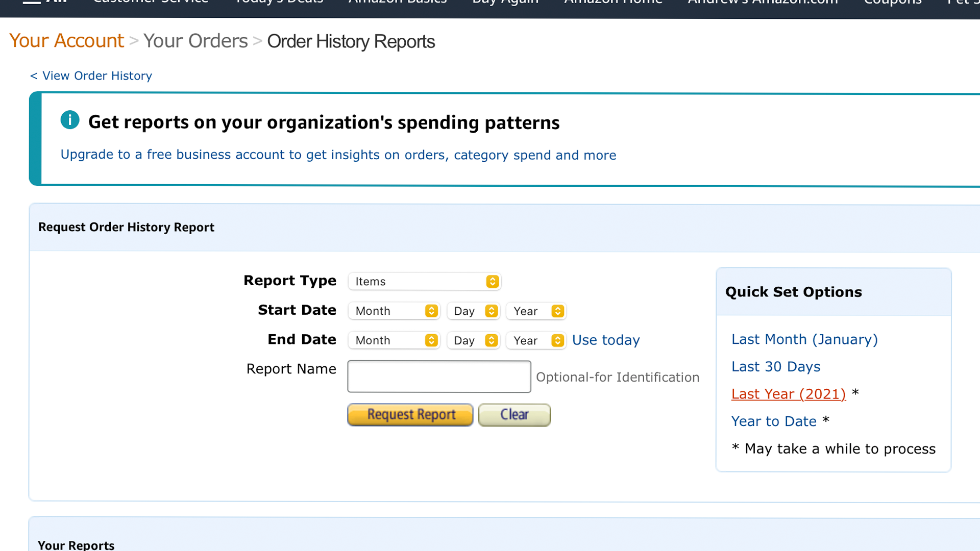Click the Request Report button
The width and height of the screenshot is (980, 551).
tap(410, 415)
